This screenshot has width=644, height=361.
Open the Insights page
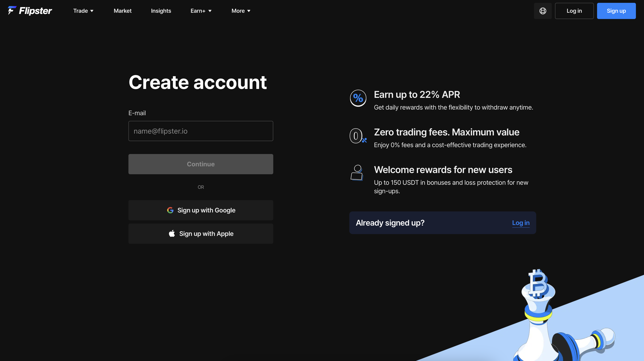(x=161, y=11)
